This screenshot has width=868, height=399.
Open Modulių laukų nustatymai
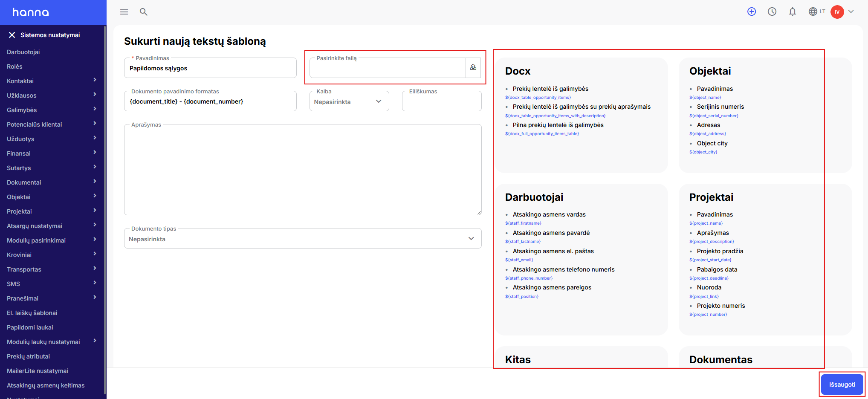tap(43, 342)
